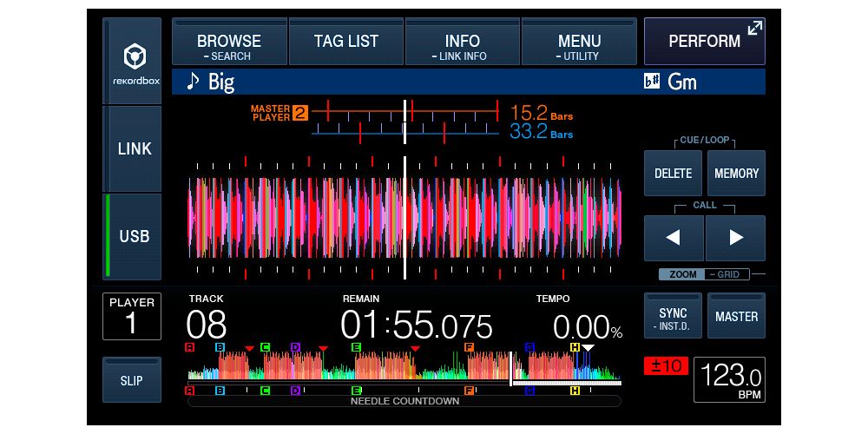Click the key signature icon beside Gm
The height and width of the screenshot is (434, 868).
[x=652, y=82]
